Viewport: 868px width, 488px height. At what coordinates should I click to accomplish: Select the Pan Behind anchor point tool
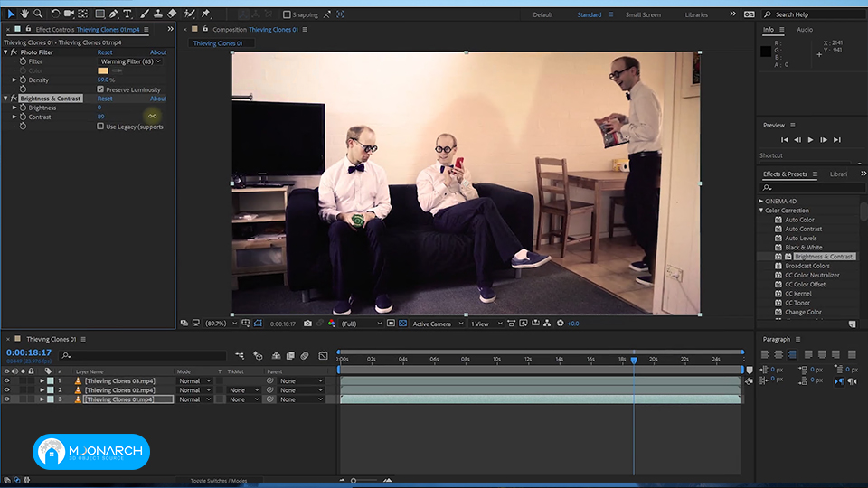tap(83, 14)
